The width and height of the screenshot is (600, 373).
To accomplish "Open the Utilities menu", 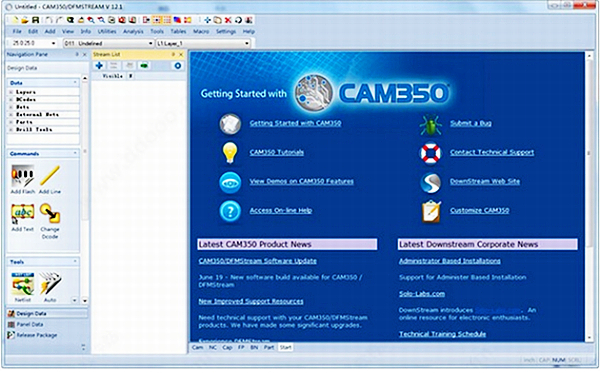I will [x=107, y=31].
